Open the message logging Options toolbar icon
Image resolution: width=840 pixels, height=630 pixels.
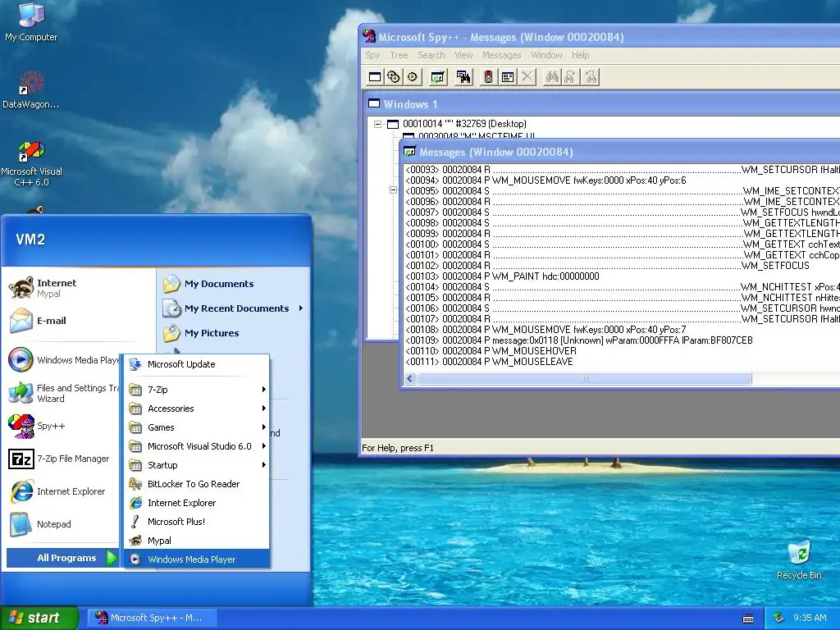(507, 76)
